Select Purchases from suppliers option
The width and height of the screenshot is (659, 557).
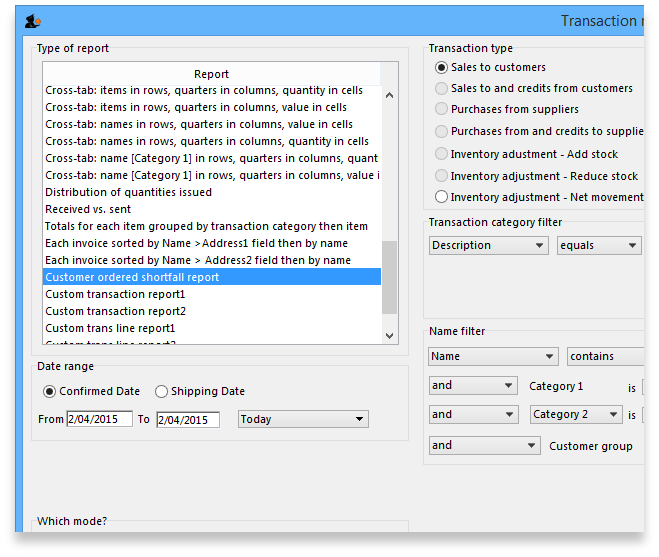click(x=441, y=109)
